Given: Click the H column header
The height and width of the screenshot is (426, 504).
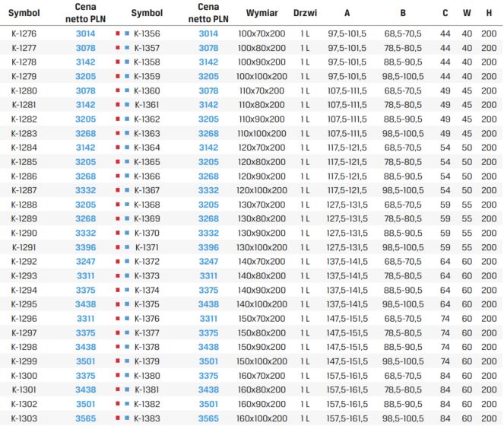Looking at the screenshot, I should point(489,13).
